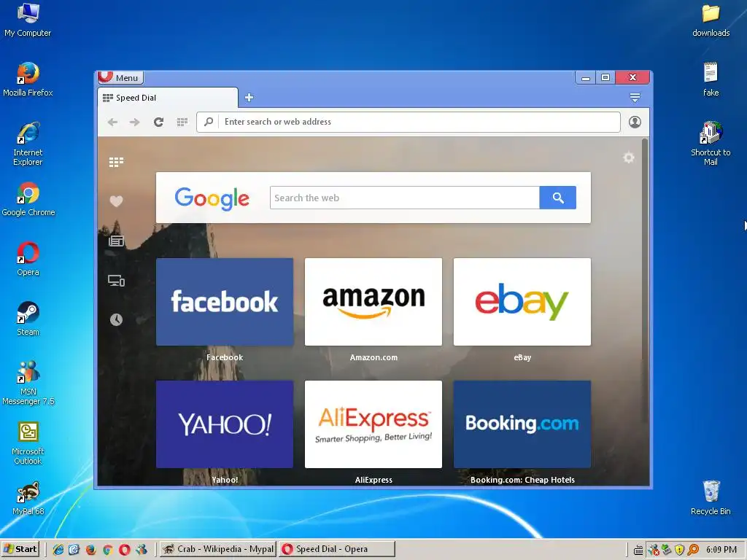Select Mozilla Firefox desktop icon
The image size is (747, 560).
28,79
